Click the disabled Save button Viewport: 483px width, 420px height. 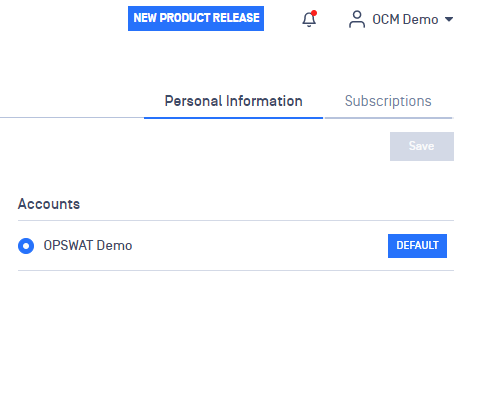(422, 146)
